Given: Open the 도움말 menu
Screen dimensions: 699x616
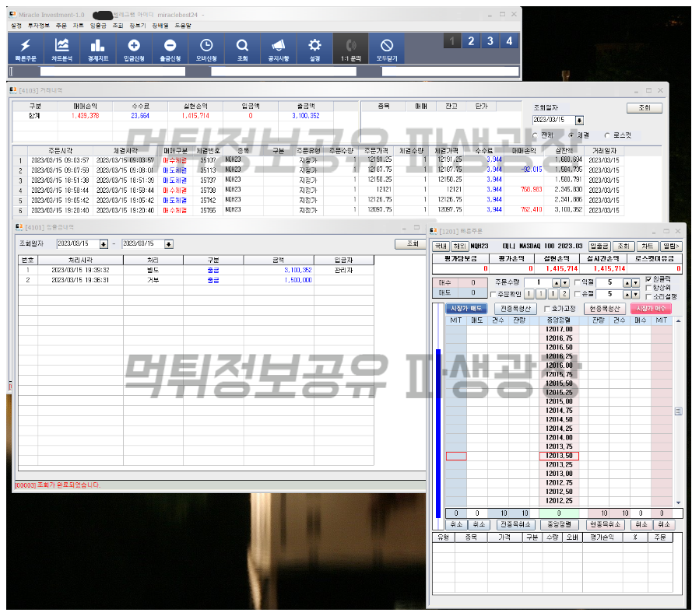Looking at the screenshot, I should click(182, 26).
